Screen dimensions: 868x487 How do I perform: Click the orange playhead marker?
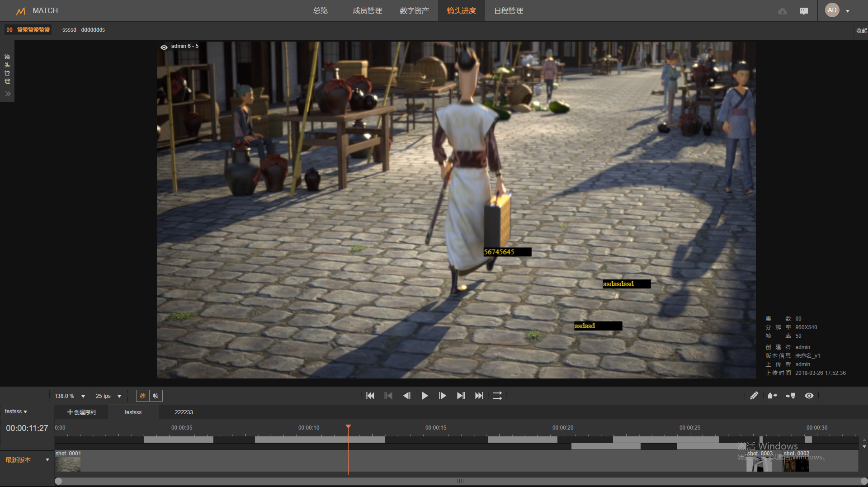pos(348,427)
